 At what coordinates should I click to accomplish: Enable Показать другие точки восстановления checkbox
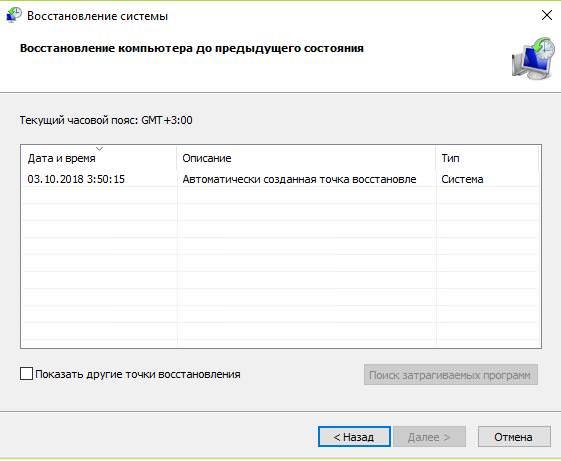26,374
